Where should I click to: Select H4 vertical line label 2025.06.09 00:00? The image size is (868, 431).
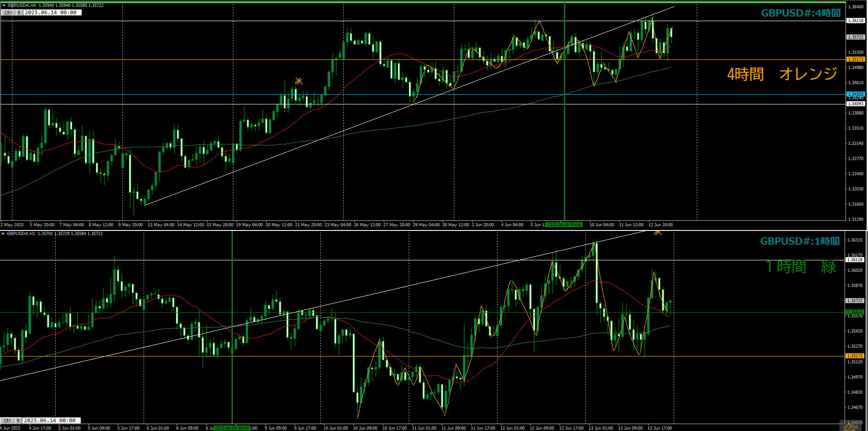click(x=564, y=225)
